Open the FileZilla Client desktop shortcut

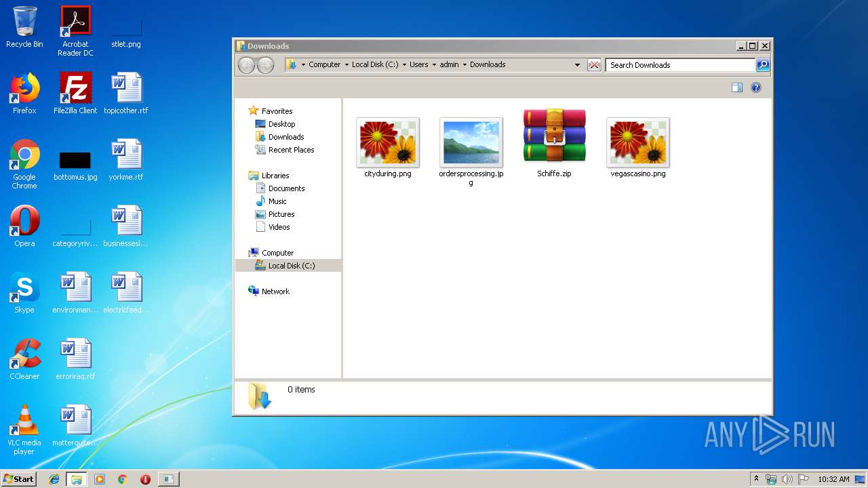(75, 94)
